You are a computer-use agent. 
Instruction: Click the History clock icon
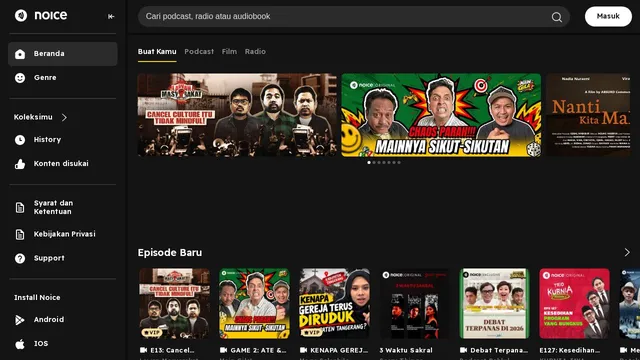coord(20,140)
